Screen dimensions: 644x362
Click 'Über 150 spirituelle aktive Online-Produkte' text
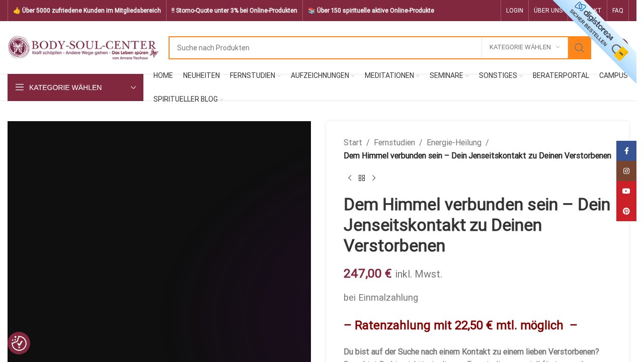371,11
